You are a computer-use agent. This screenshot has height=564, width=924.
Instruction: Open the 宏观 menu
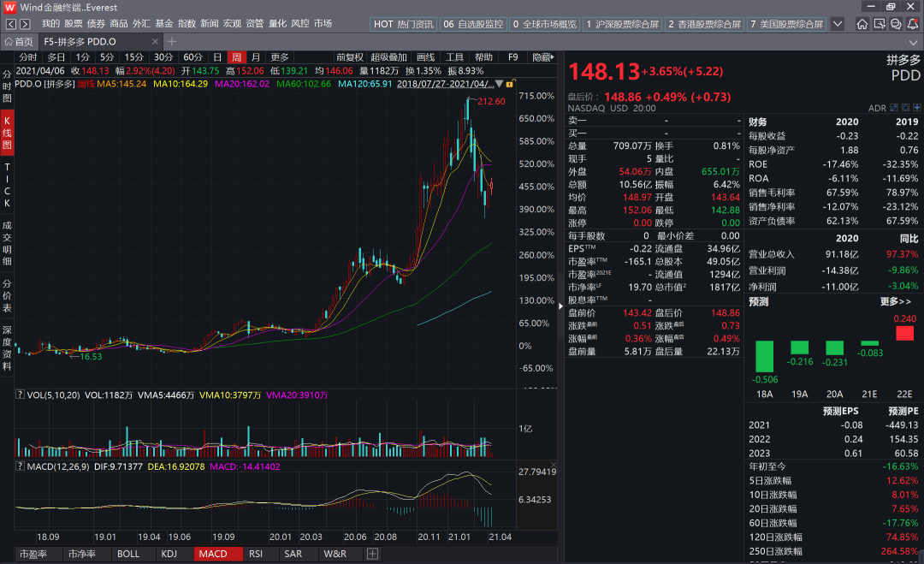tap(232, 24)
